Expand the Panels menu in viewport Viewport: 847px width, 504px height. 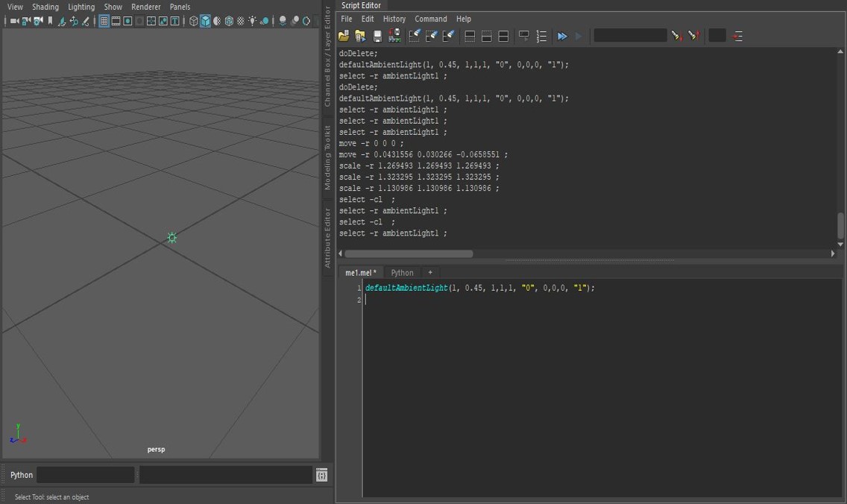(180, 7)
